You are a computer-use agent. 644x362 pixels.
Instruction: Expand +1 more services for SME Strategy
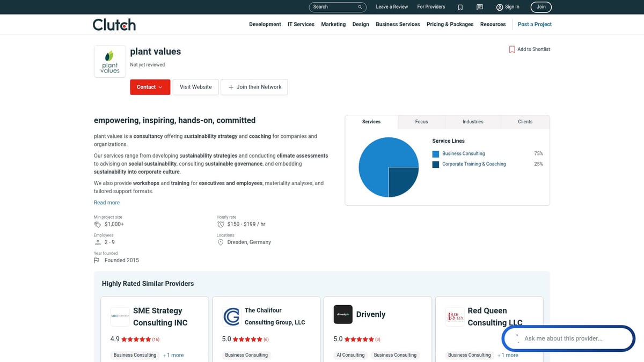click(x=173, y=355)
